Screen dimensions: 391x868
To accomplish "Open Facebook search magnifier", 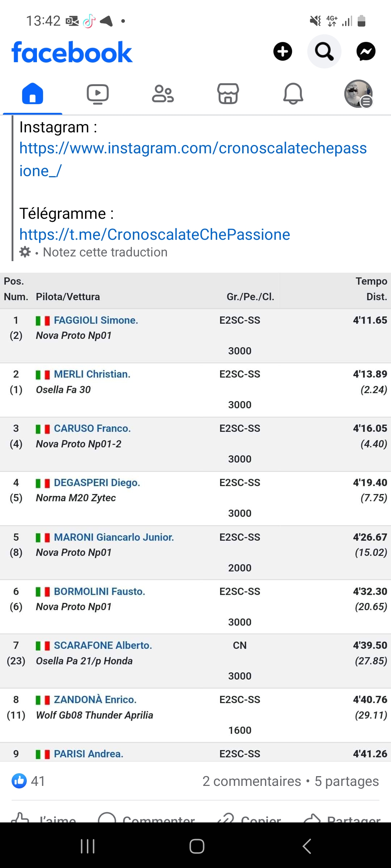I will click(x=324, y=51).
